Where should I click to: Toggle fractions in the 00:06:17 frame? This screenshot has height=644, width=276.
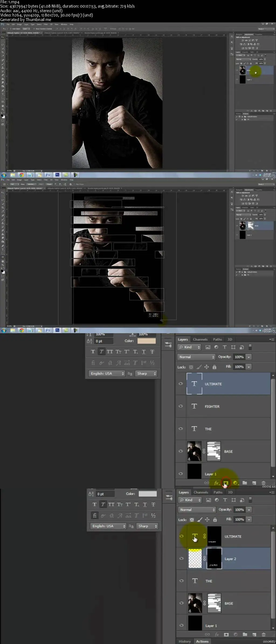tap(153, 516)
